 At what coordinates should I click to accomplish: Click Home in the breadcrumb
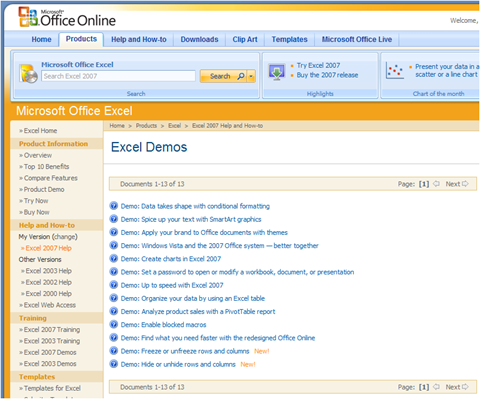click(117, 126)
